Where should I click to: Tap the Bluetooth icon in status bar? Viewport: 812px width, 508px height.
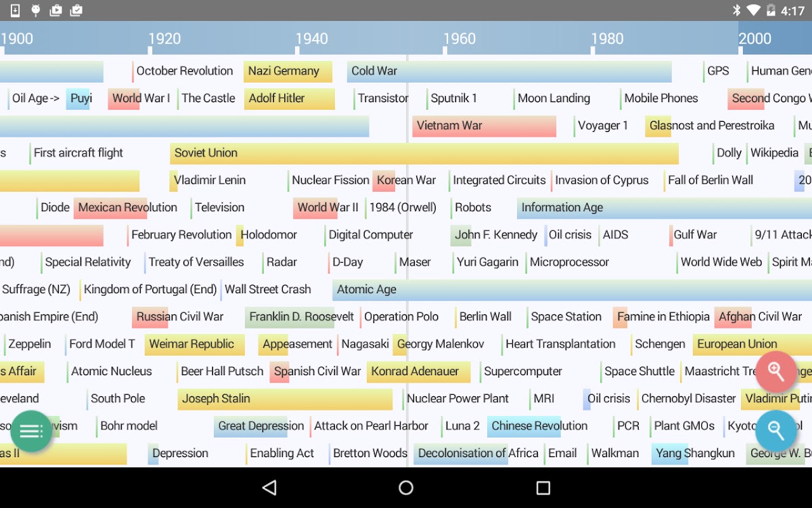click(737, 10)
